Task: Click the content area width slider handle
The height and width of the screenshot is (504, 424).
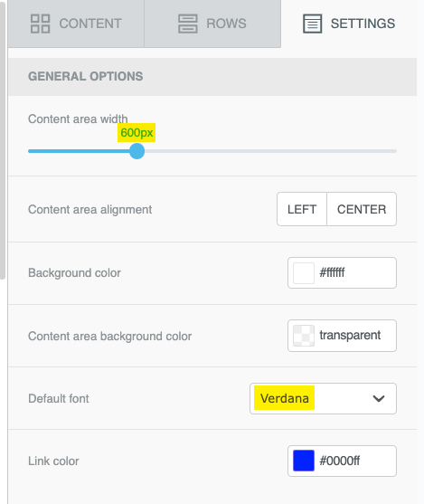Action: coord(137,151)
